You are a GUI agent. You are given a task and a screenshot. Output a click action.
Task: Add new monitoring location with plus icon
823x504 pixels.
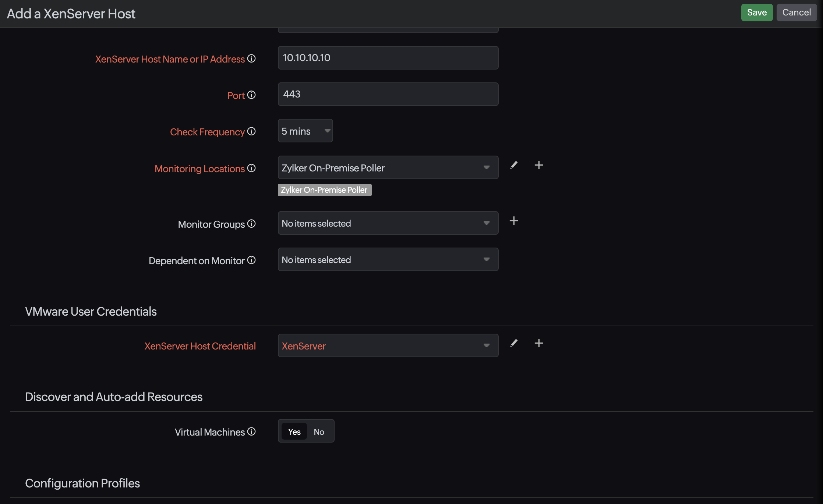pos(539,165)
